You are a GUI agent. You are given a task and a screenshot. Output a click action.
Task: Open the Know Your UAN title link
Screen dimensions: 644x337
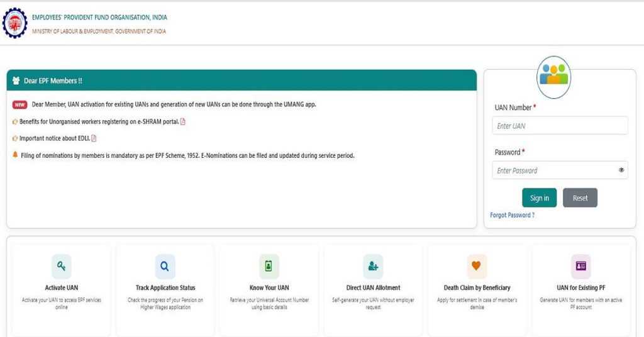click(x=269, y=288)
